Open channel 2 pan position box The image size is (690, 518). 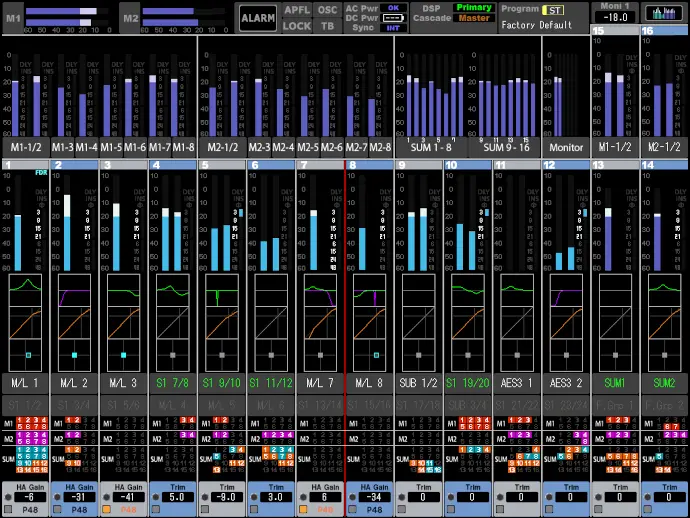pyautogui.click(x=74, y=355)
